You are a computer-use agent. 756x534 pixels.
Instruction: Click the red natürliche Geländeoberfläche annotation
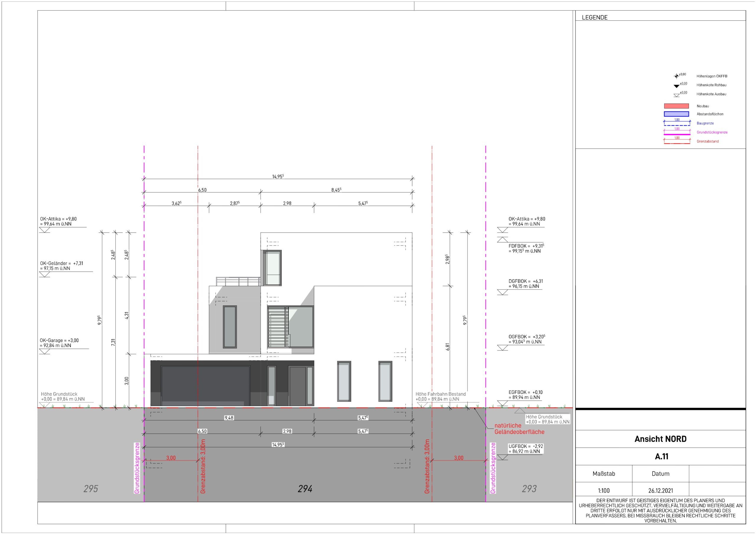pos(519,429)
